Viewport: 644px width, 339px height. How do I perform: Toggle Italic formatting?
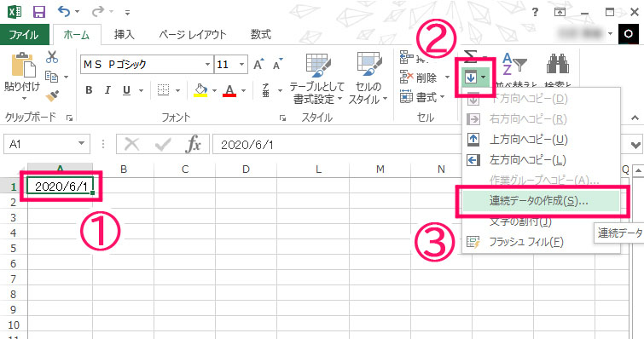(x=107, y=90)
